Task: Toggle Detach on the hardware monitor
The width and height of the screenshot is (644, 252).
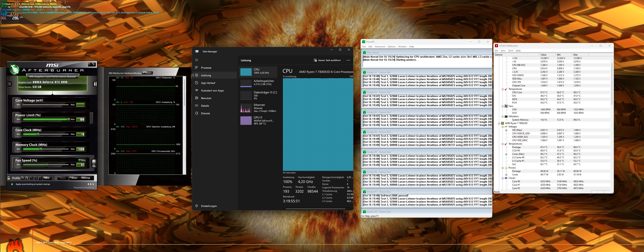Action: [148, 73]
